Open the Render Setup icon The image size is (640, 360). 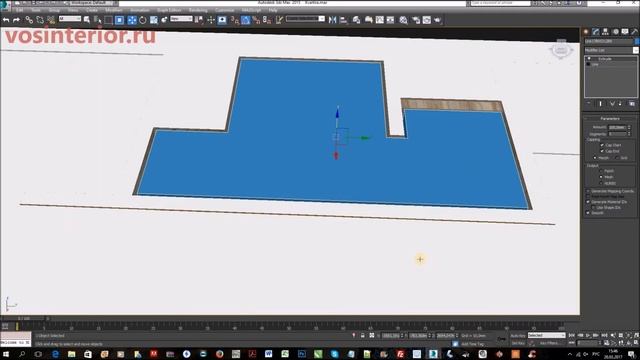point(416,20)
